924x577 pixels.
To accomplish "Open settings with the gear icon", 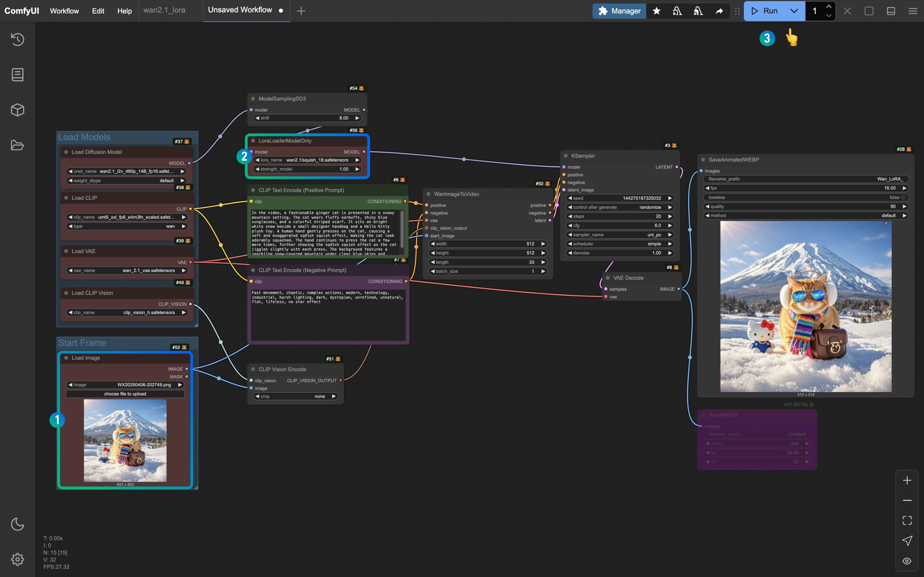I will pyautogui.click(x=18, y=559).
